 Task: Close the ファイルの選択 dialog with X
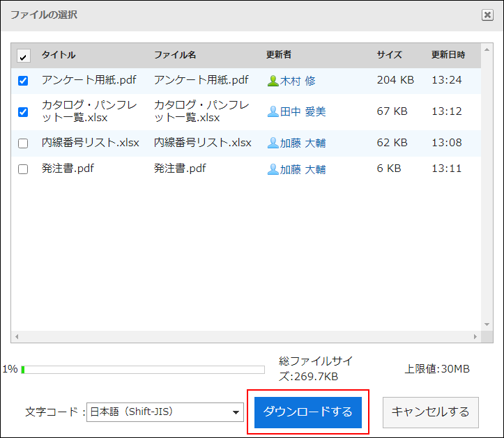coord(487,15)
